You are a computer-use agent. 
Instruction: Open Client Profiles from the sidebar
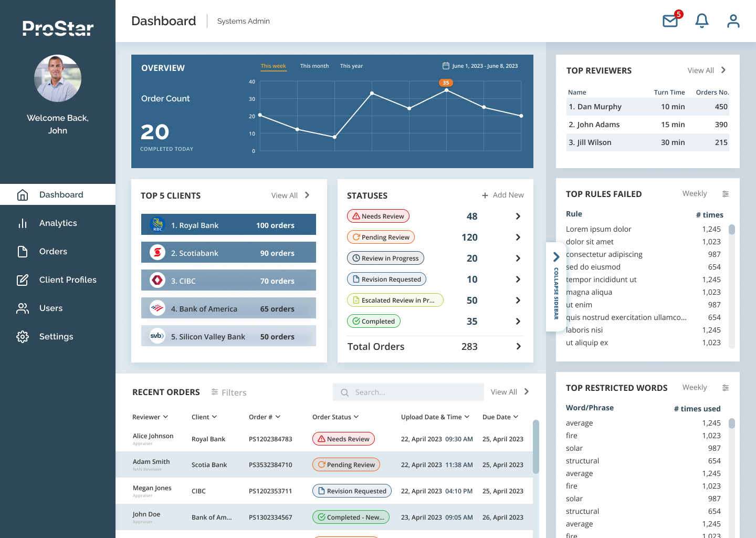coord(67,280)
